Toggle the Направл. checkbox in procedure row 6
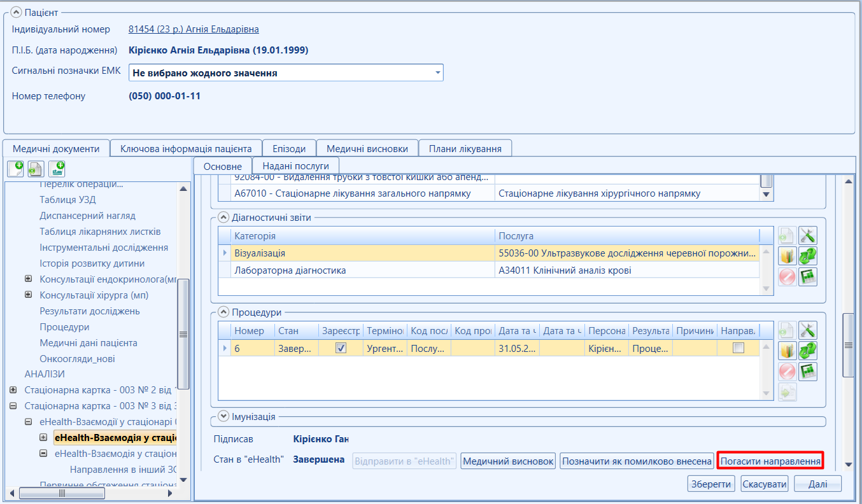 pyautogui.click(x=738, y=348)
